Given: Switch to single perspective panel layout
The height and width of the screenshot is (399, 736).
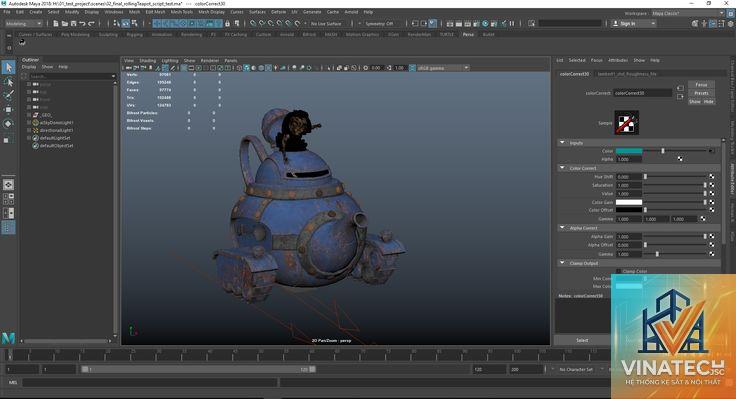Looking at the screenshot, I should pyautogui.click(x=8, y=184).
